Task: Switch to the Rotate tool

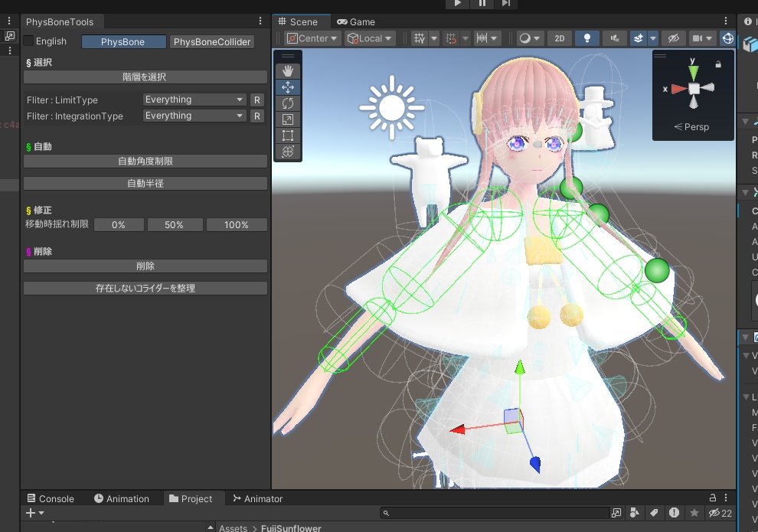Action: tap(288, 103)
